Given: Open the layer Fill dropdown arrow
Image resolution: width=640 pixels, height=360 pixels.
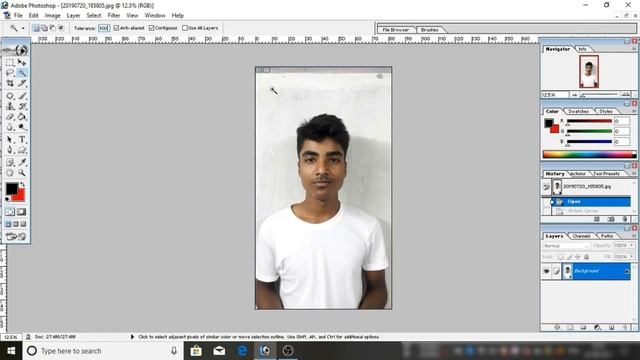Looking at the screenshot, I should pyautogui.click(x=632, y=257).
